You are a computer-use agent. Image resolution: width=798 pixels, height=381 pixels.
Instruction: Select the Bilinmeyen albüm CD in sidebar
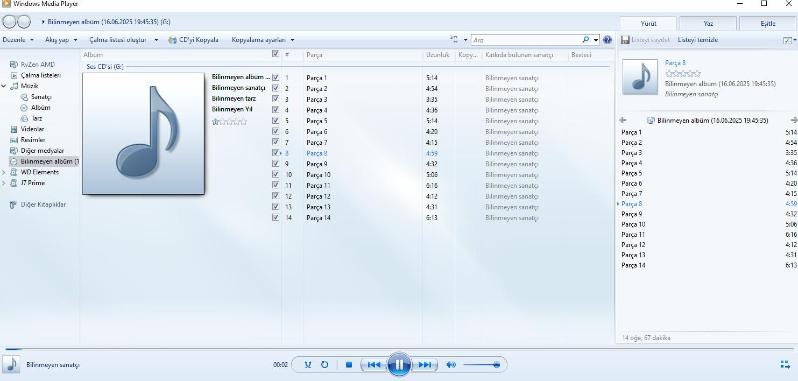pos(44,161)
